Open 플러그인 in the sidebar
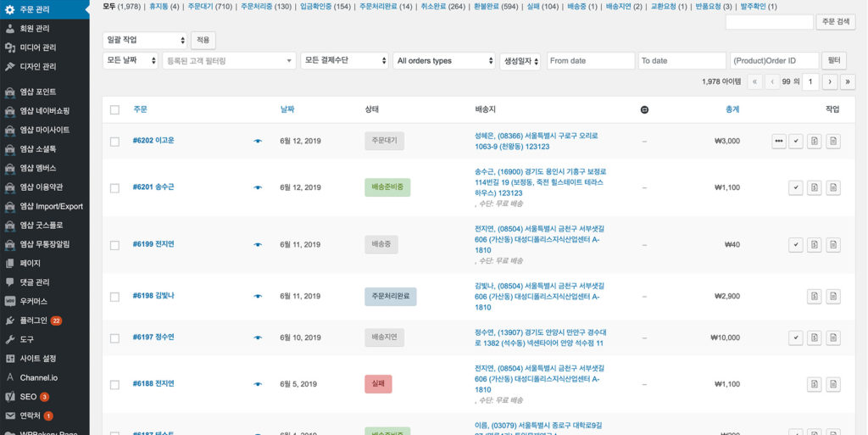Screen dimensions: 868x435 33,320
